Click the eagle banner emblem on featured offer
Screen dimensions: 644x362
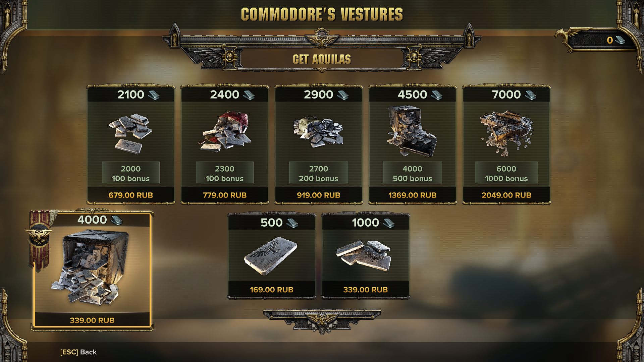pyautogui.click(x=39, y=235)
